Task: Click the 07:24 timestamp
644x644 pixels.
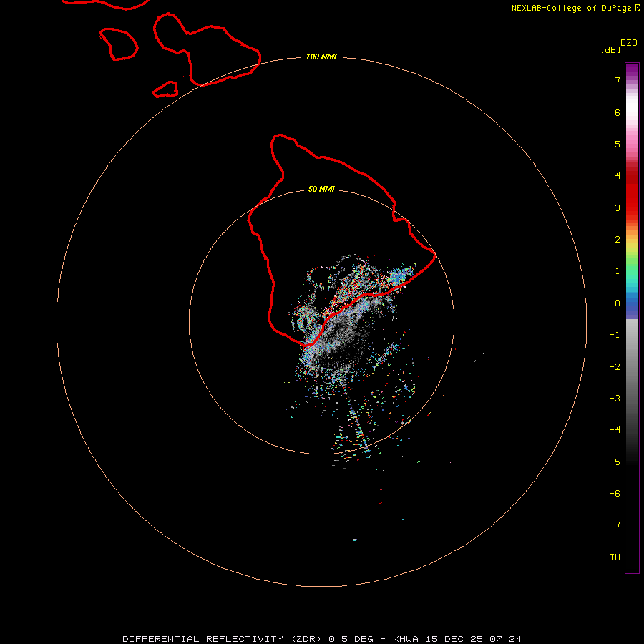Action: [x=506, y=639]
